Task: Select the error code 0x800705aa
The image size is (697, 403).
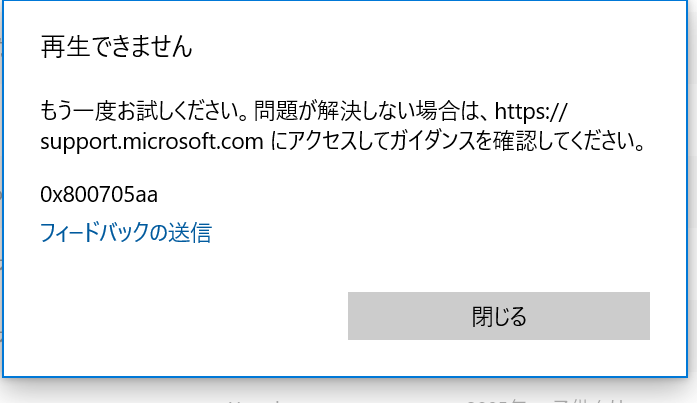Action: 99,195
